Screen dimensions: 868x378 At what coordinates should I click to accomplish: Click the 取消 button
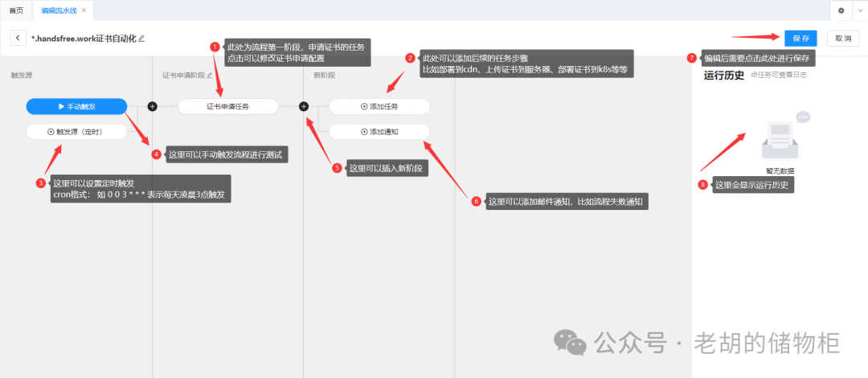[843, 39]
